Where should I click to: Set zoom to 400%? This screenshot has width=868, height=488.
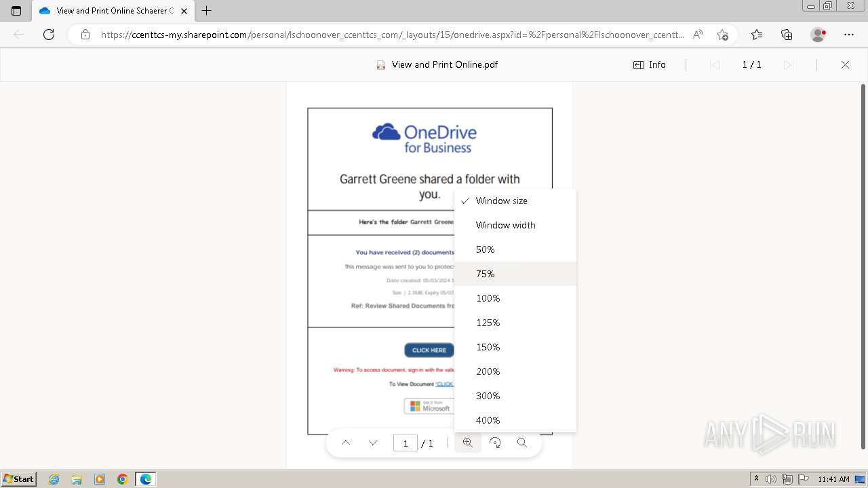pos(515,420)
